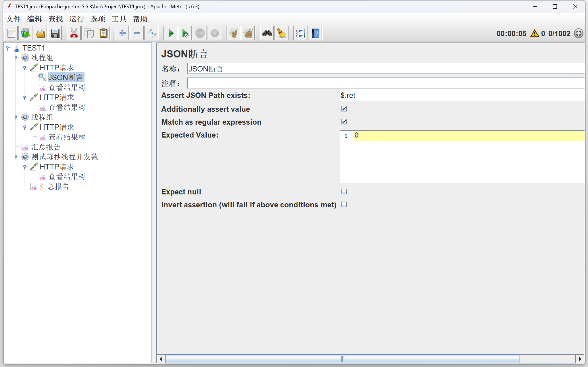Open the 编辑 menu
588x367 pixels.
coord(34,19)
